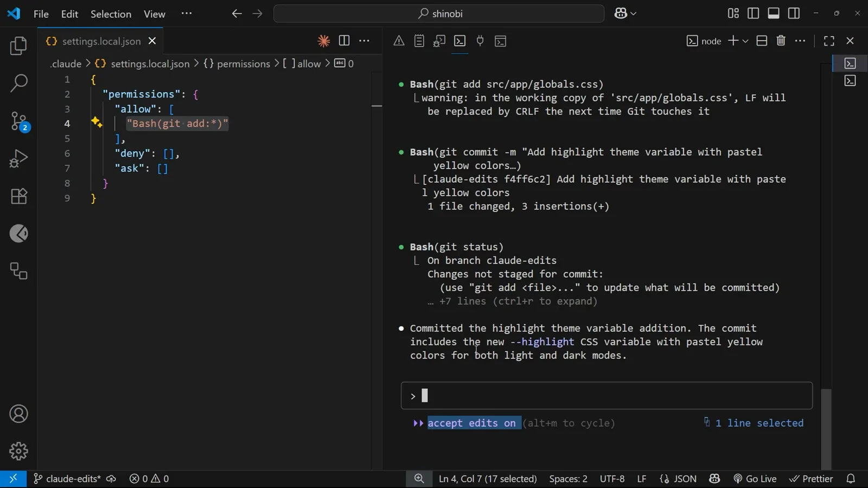
Task: Open the new terminal launch profile dropdown
Action: click(745, 41)
